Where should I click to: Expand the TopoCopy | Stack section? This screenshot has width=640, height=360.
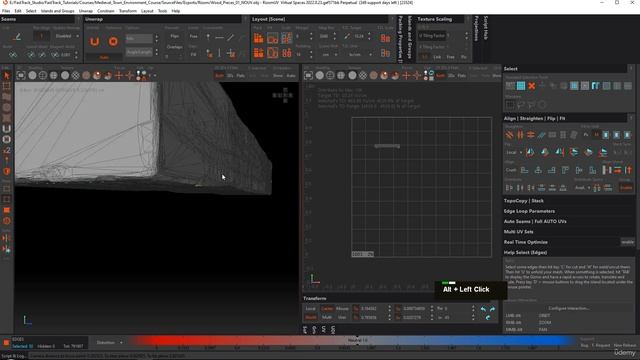click(523, 201)
